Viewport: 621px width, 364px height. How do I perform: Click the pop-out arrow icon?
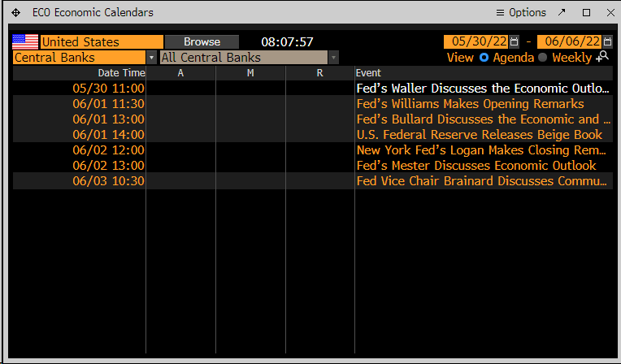tap(562, 13)
